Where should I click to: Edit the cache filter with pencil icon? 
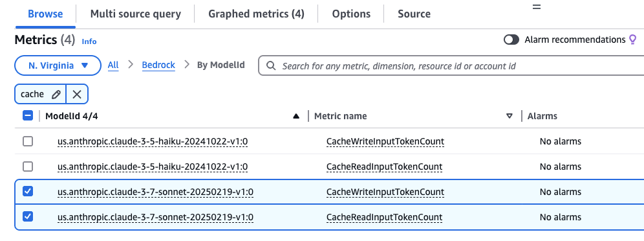56,94
